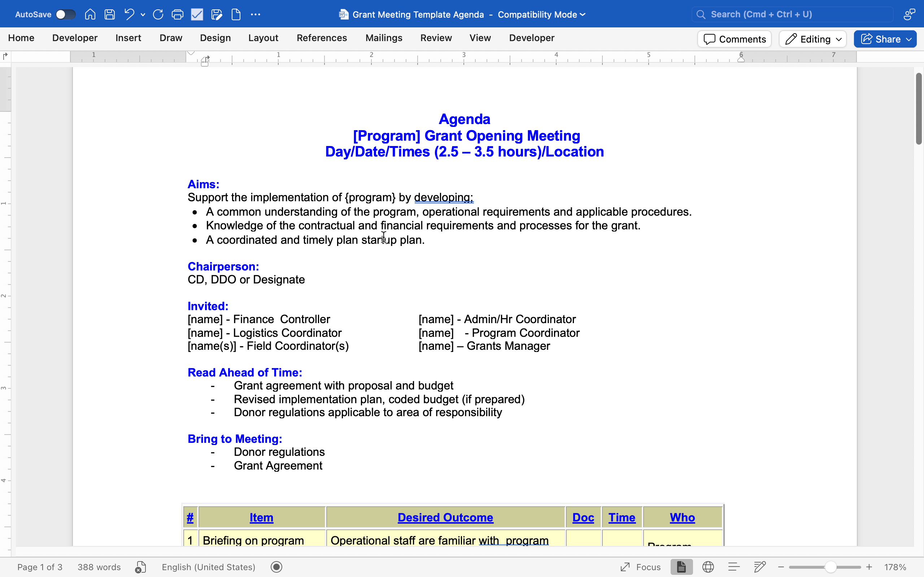Viewport: 924px width, 577px height.
Task: Click the zoom slider handle
Action: (830, 567)
